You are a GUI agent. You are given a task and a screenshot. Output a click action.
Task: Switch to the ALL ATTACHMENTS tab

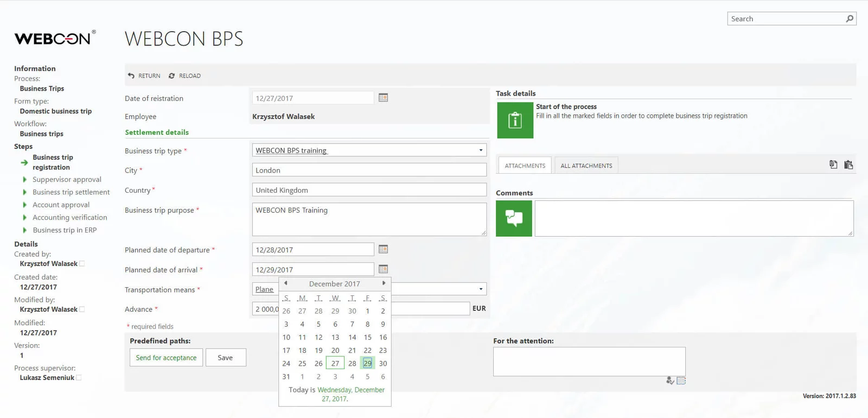point(586,166)
